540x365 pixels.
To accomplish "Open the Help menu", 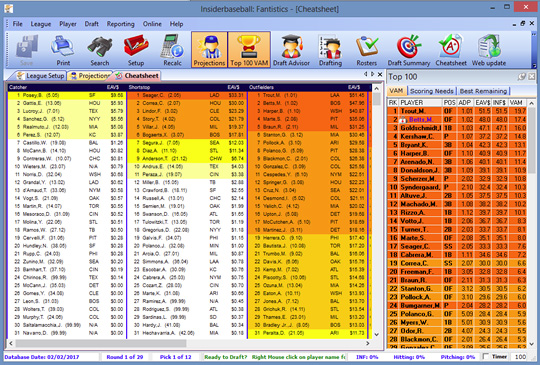I will point(176,24).
